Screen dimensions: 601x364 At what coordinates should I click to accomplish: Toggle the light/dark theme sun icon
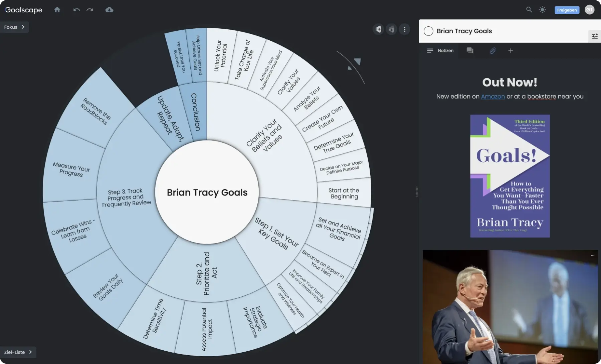tap(542, 10)
